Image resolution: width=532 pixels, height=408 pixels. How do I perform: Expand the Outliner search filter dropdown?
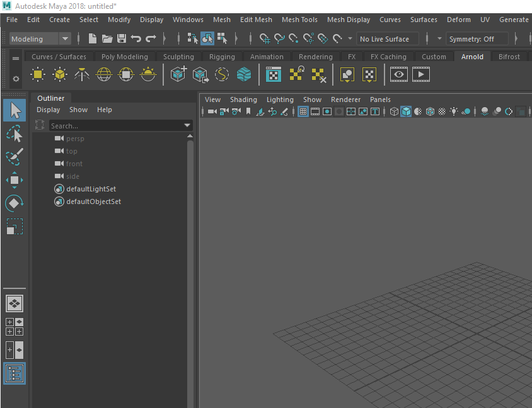(187, 126)
